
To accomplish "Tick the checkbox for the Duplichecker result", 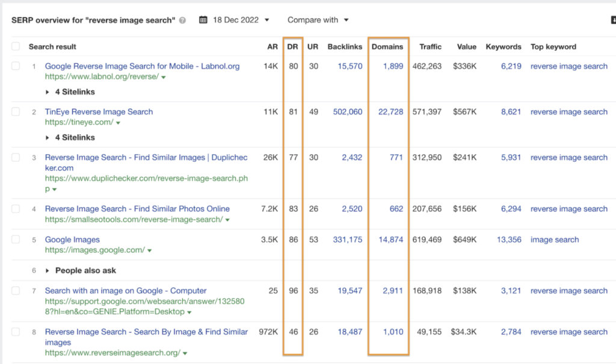I will pyautogui.click(x=16, y=157).
